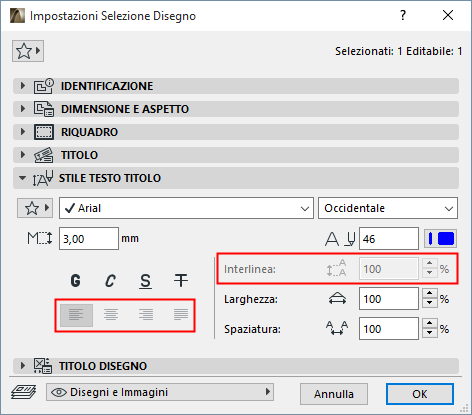Open the Arial font dropdown
Viewport: 472px width, 415px height.
(x=186, y=208)
